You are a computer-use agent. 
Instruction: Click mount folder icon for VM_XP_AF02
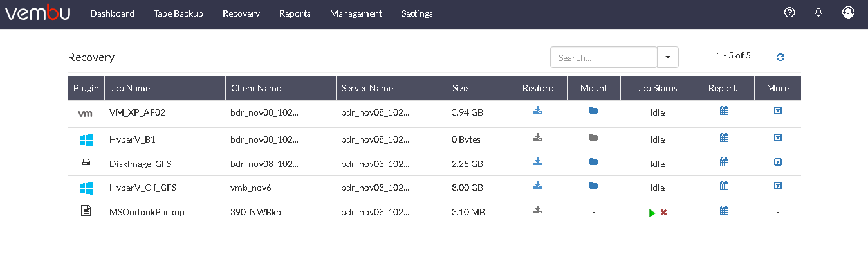[593, 110]
